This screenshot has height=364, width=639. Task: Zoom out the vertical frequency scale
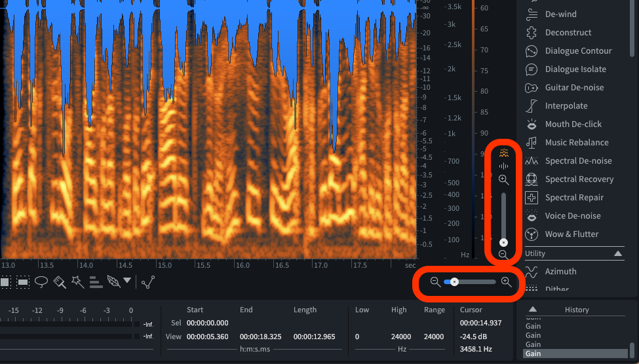[503, 255]
